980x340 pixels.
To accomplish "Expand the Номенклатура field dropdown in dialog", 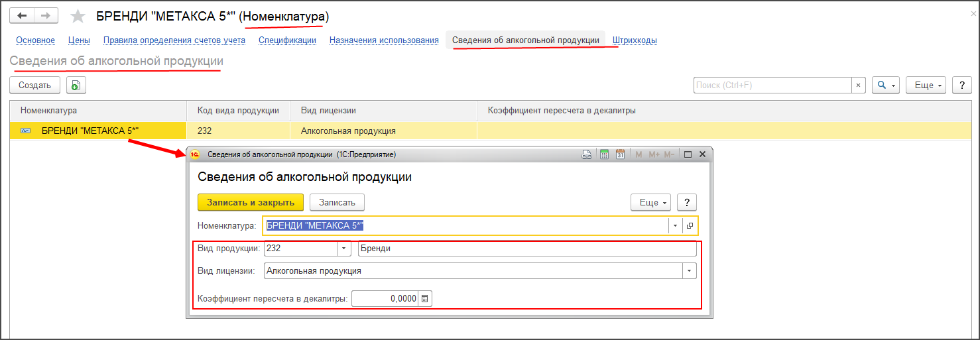I will pos(675,225).
